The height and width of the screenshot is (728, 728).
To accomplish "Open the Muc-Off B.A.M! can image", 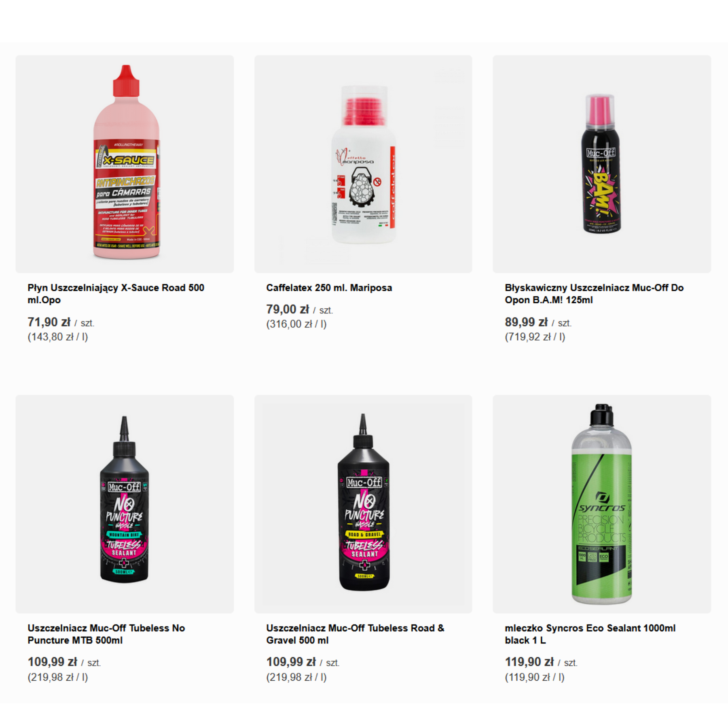I will [602, 164].
